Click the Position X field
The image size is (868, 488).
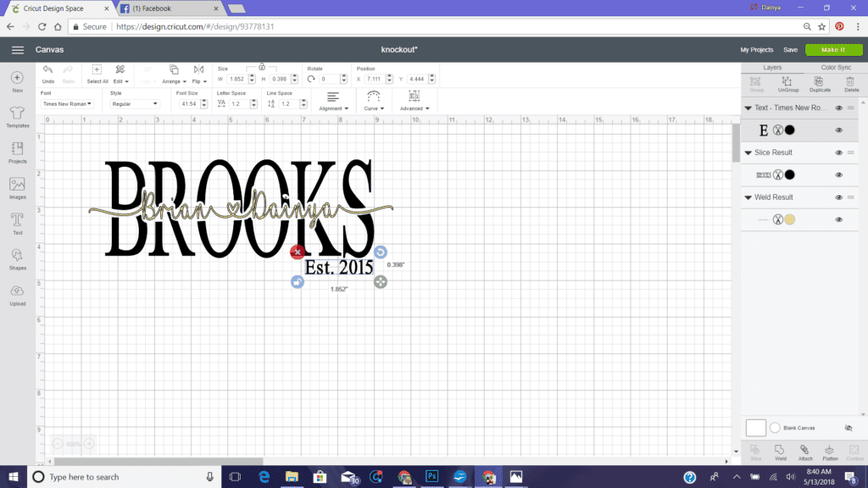(374, 79)
